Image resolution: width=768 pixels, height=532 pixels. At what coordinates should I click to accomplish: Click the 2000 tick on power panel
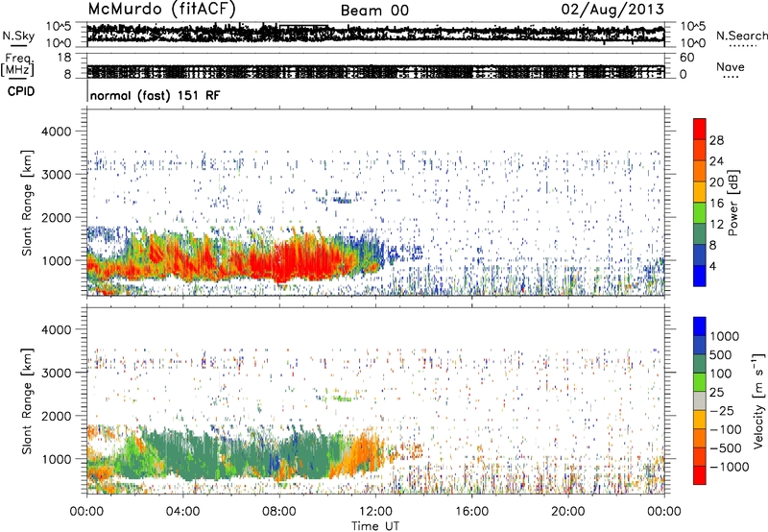pos(59,217)
